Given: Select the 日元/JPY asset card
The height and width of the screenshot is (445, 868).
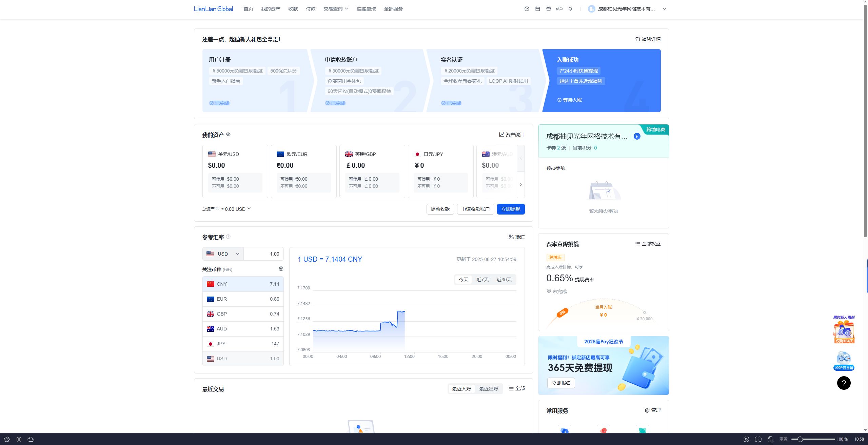Looking at the screenshot, I should point(441,171).
